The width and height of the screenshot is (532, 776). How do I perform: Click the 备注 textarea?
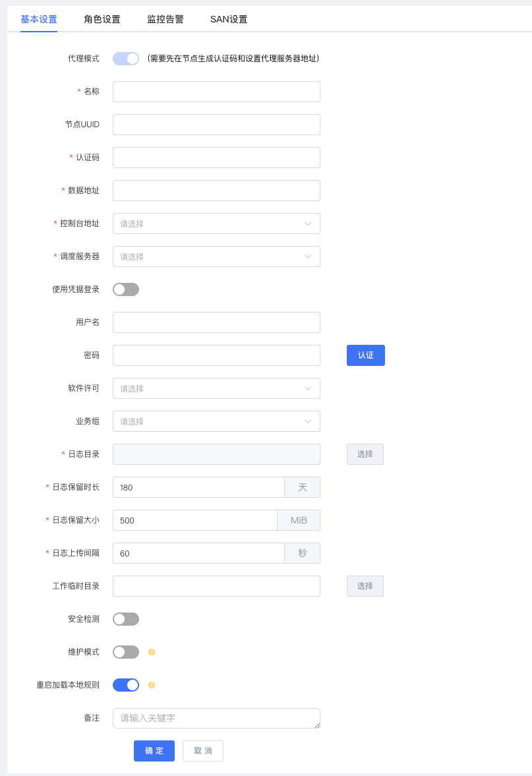pos(216,718)
